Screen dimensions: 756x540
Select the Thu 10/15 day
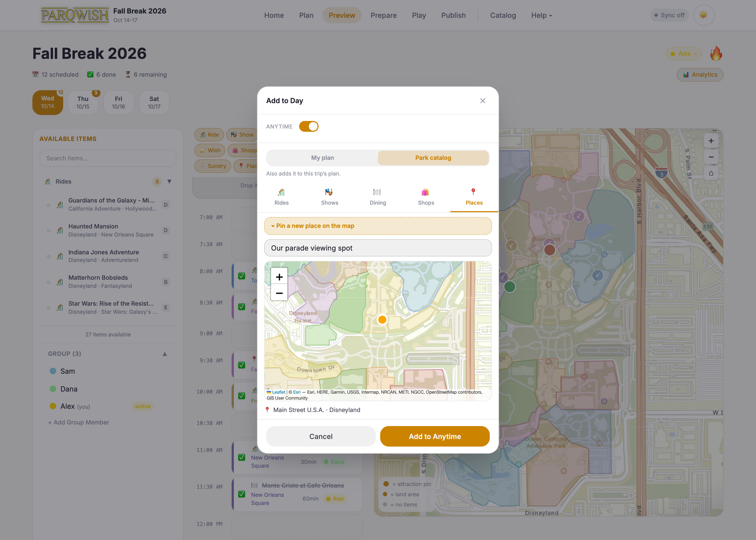click(x=83, y=102)
